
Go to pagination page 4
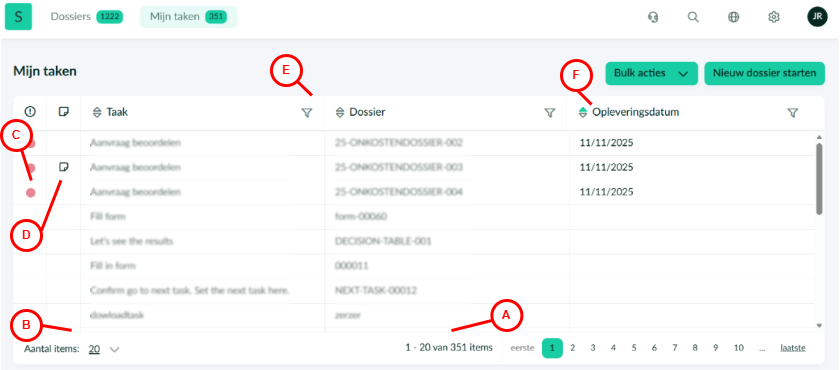click(x=613, y=348)
